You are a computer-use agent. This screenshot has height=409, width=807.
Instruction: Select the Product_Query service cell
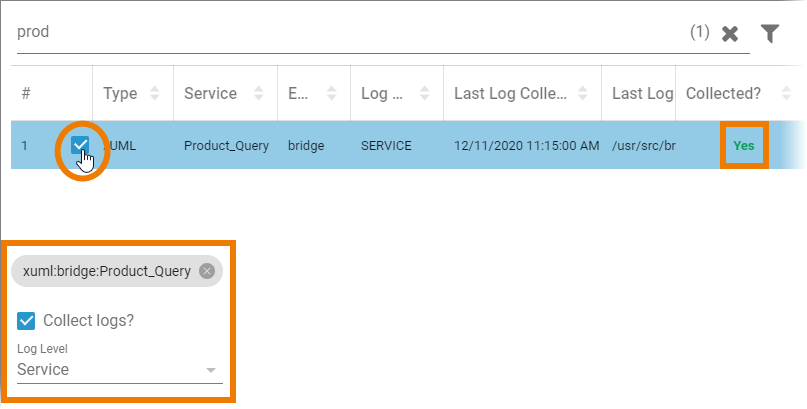pos(226,146)
